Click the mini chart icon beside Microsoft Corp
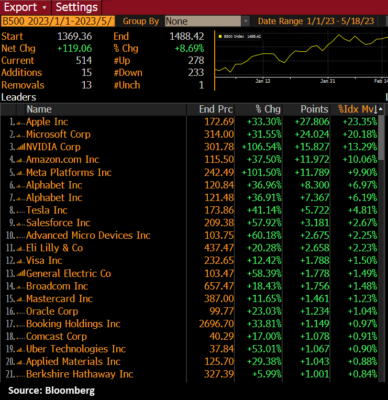 (21, 136)
